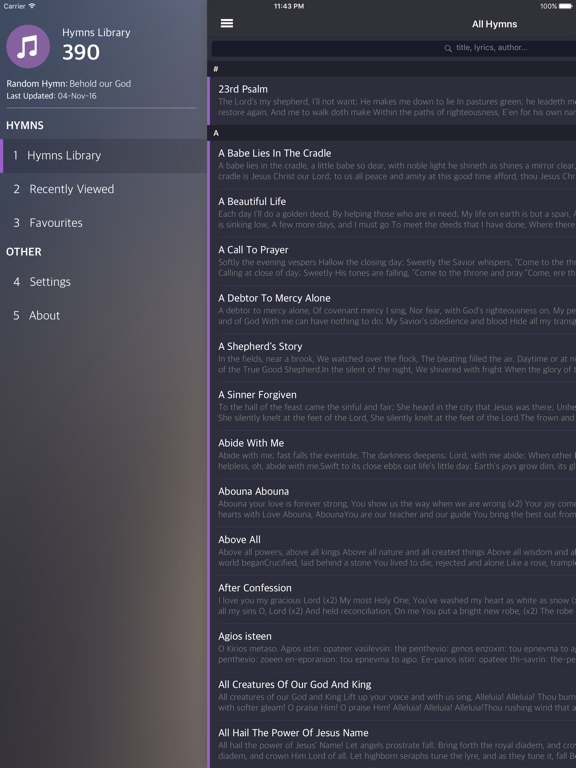Tap the Wi-Fi status icon
Viewport: 576px width, 768px height.
click(32, 6)
